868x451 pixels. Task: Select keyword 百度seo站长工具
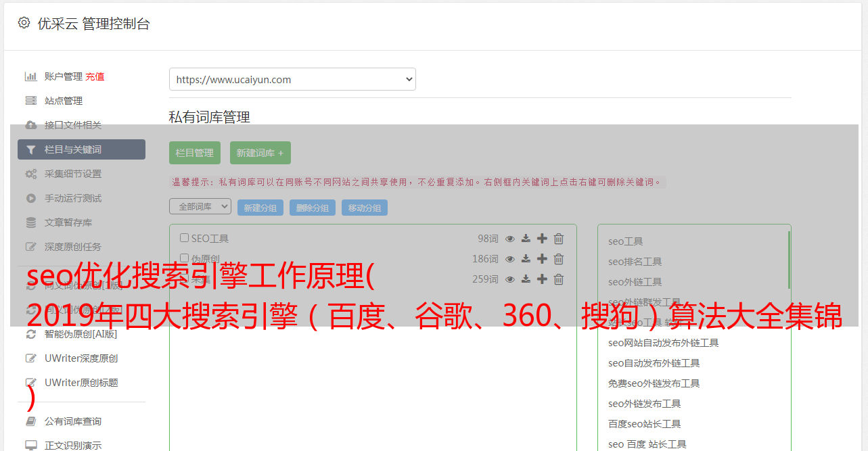point(645,424)
